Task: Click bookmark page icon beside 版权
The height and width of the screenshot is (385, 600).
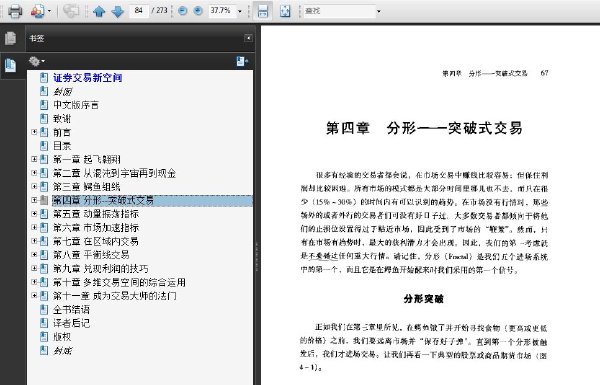Action: click(x=44, y=337)
